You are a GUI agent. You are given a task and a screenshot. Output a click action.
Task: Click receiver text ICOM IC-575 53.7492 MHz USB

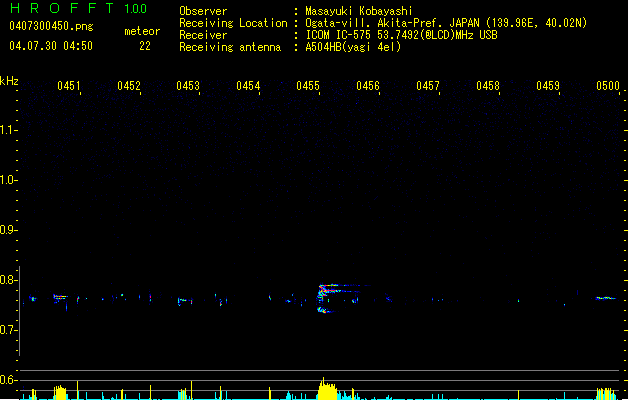click(x=401, y=35)
